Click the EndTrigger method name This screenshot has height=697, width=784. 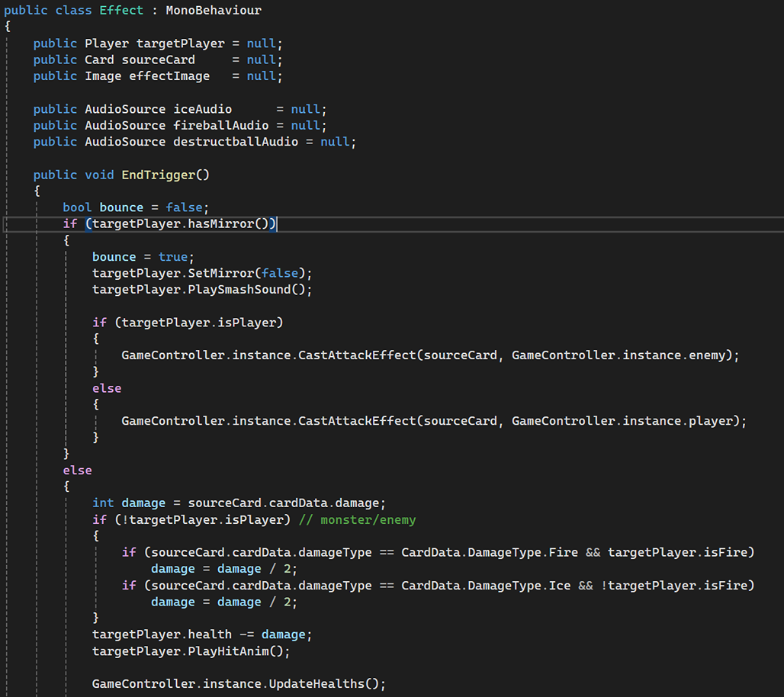click(x=158, y=175)
